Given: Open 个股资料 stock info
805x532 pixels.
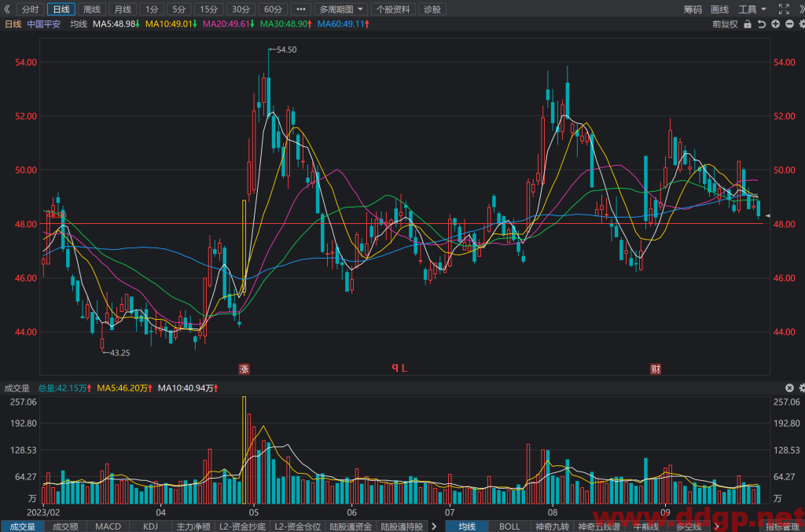Looking at the screenshot, I should (393, 9).
